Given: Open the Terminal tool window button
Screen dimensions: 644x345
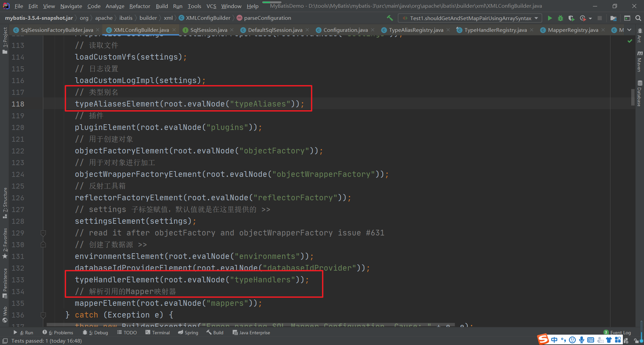Looking at the screenshot, I should (158, 333).
